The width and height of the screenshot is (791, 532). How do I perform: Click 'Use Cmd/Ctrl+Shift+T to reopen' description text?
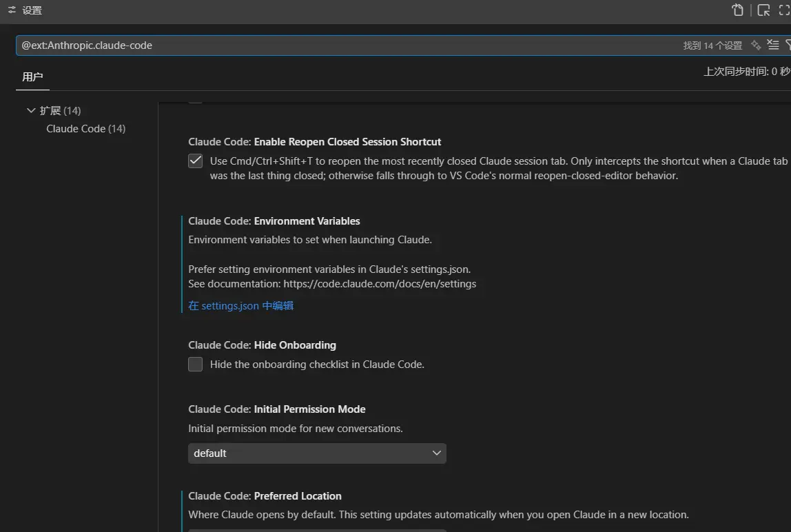(498, 168)
